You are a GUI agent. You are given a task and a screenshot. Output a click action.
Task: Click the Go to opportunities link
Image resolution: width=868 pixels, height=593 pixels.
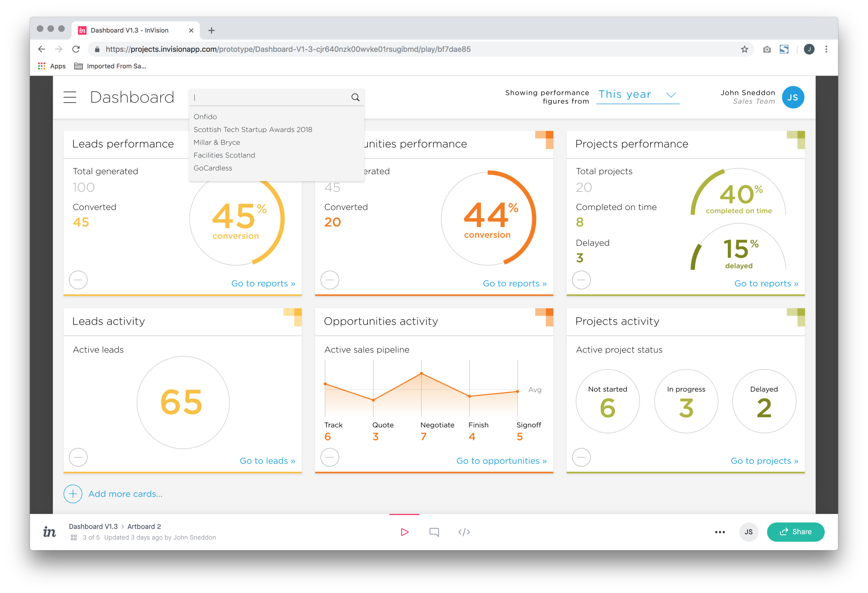501,461
